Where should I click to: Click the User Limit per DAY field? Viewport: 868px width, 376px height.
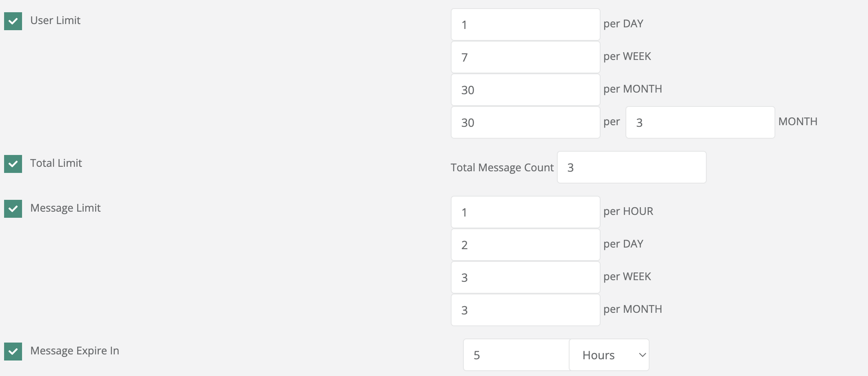(x=525, y=25)
